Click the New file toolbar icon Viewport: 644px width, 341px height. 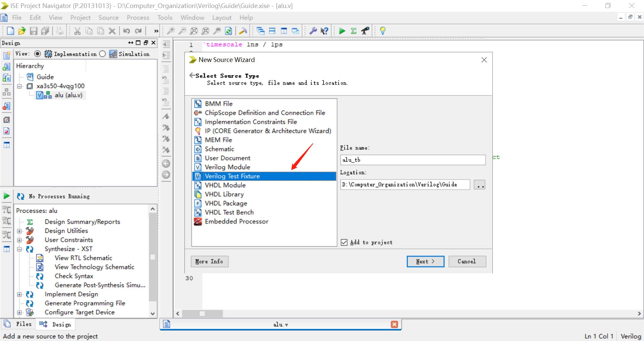(10, 31)
